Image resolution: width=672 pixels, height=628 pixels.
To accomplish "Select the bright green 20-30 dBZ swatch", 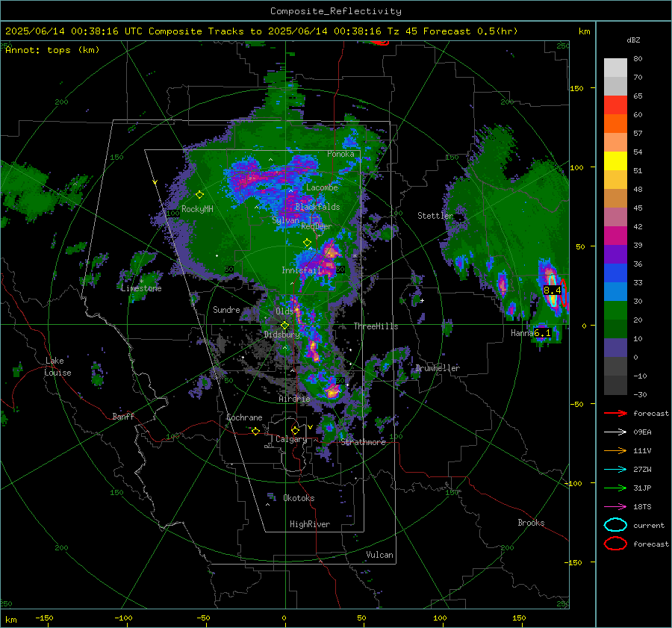I will point(615,311).
